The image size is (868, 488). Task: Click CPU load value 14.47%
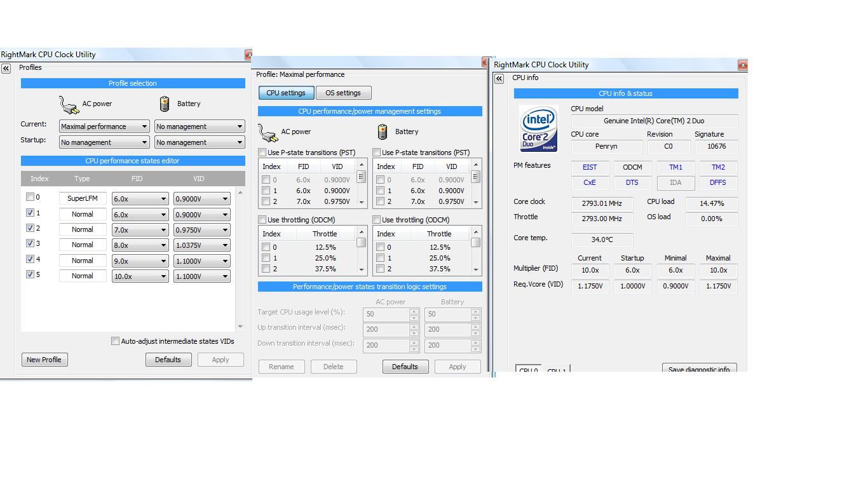point(712,204)
